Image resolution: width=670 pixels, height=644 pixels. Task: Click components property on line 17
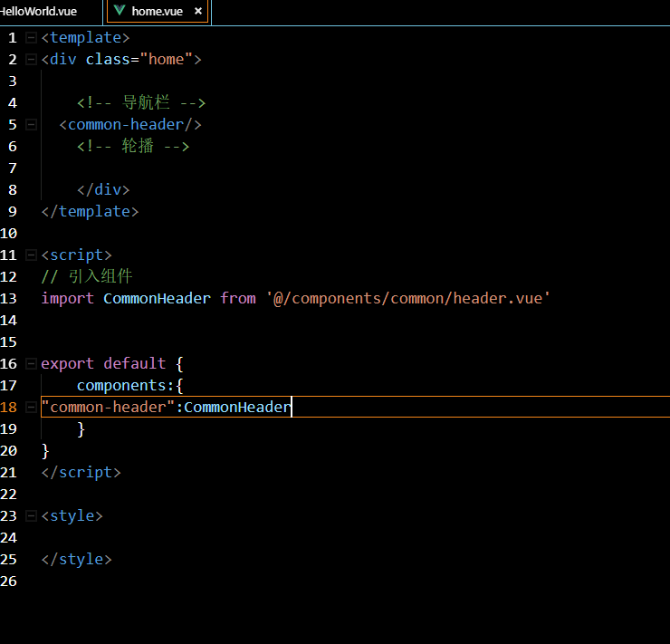pyautogui.click(x=122, y=386)
